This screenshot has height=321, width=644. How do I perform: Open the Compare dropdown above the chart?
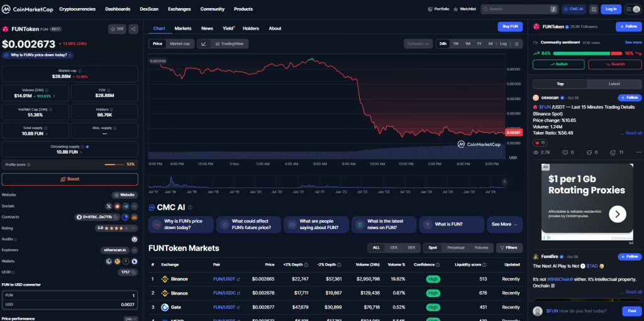418,43
